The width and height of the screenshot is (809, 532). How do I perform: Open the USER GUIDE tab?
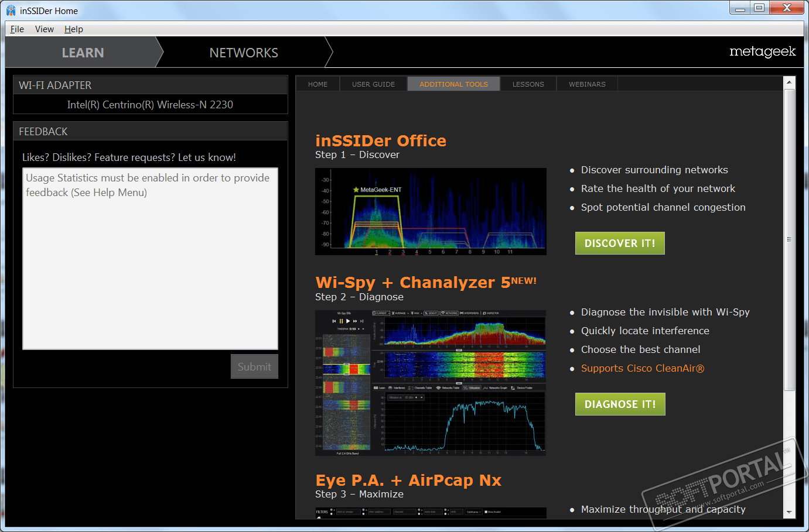pyautogui.click(x=373, y=84)
